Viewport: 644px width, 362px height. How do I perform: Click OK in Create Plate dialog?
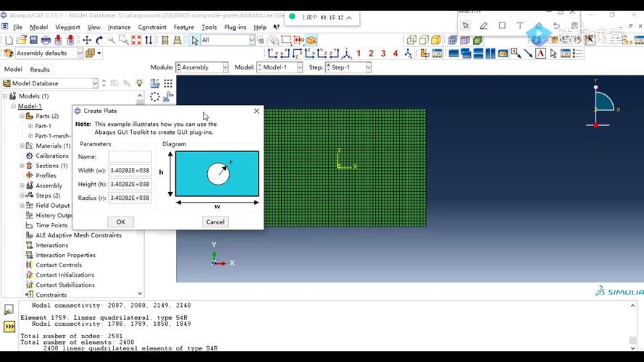pyautogui.click(x=120, y=222)
